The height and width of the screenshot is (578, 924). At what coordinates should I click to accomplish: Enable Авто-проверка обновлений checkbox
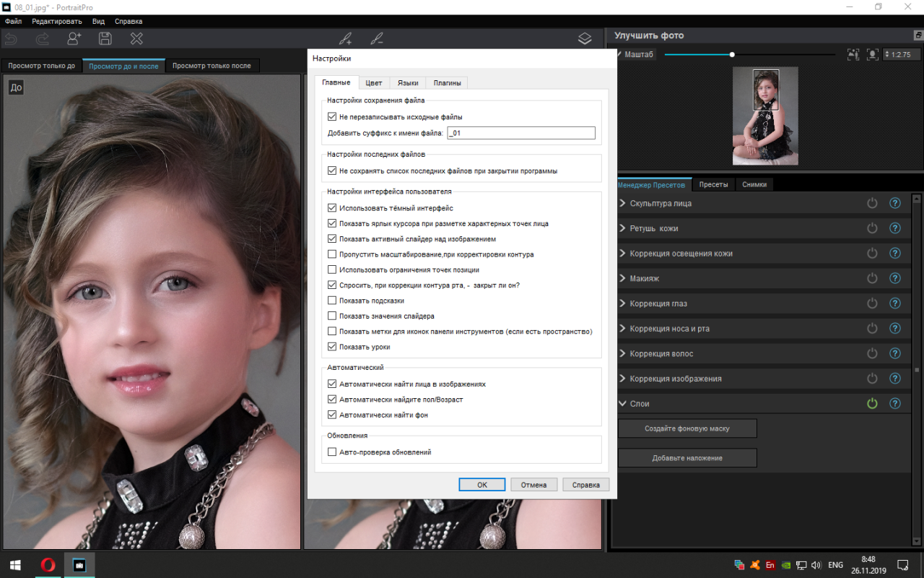click(x=332, y=452)
